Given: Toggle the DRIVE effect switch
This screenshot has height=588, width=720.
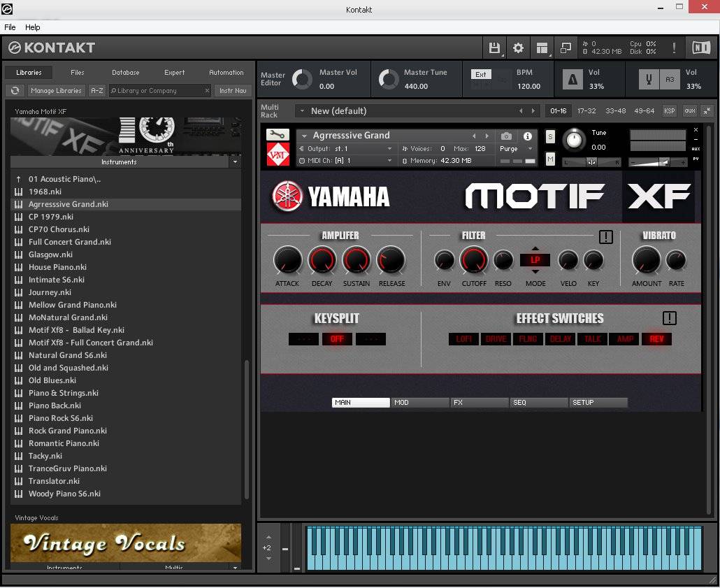Looking at the screenshot, I should pyautogui.click(x=496, y=339).
